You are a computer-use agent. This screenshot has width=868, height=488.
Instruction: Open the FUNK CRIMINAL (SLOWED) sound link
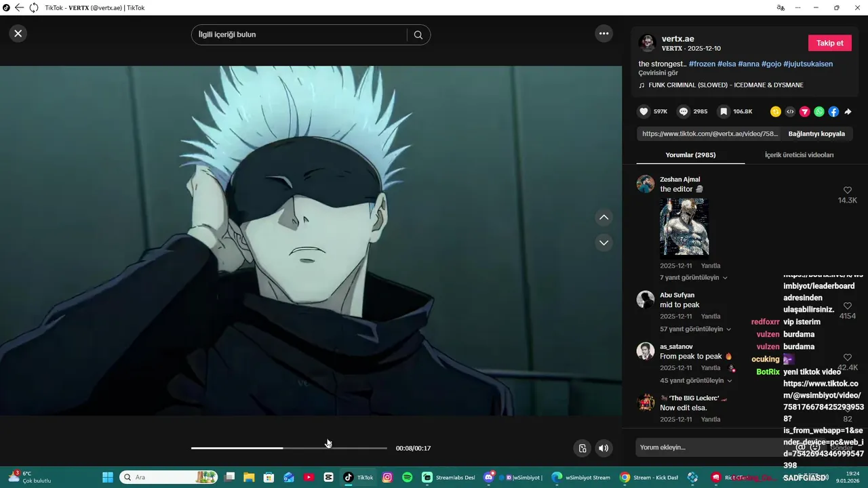pyautogui.click(x=726, y=85)
